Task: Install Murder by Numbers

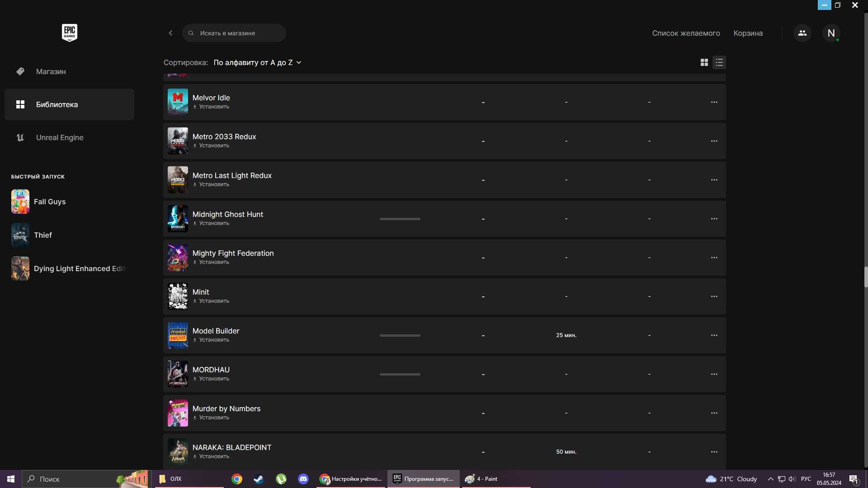Action: 211,418
